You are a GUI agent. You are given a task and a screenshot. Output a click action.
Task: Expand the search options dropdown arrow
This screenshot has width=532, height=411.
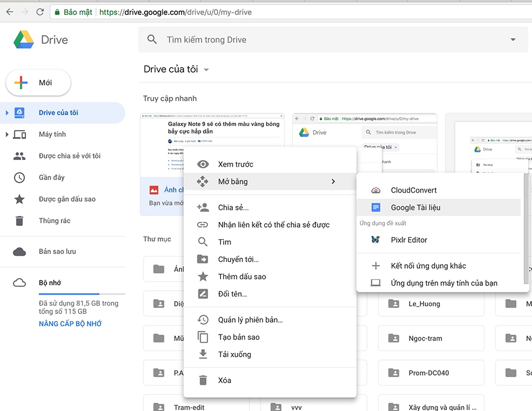click(513, 39)
